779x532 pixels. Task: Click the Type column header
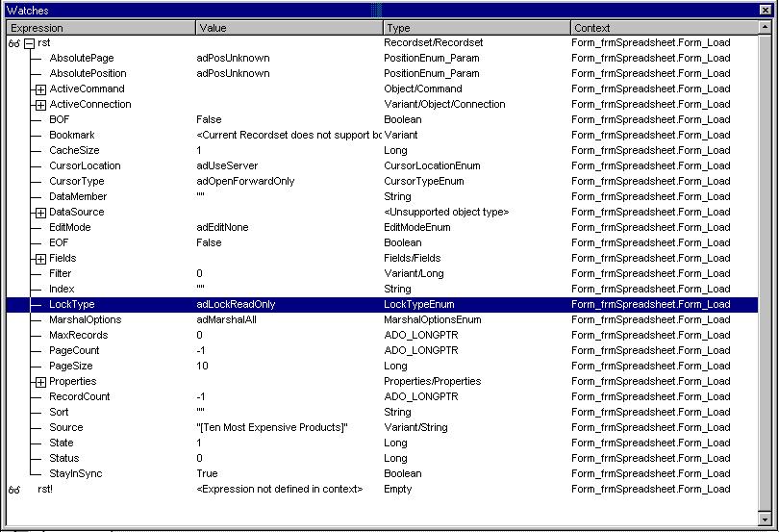475,28
